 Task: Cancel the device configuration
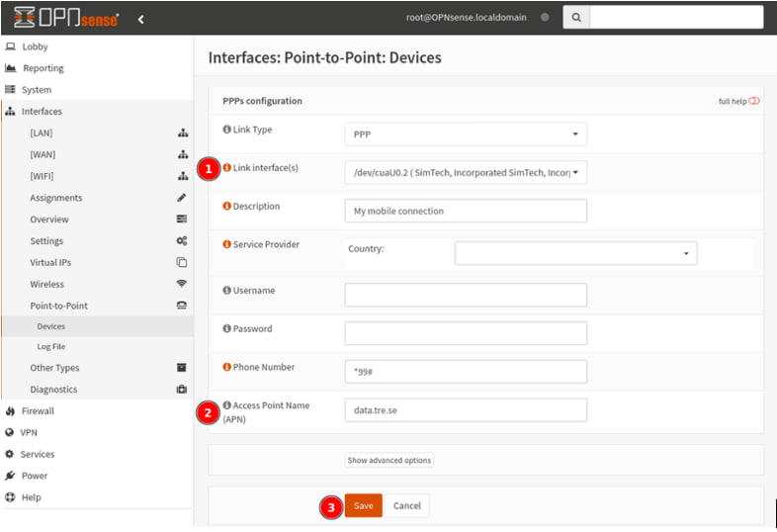click(407, 505)
